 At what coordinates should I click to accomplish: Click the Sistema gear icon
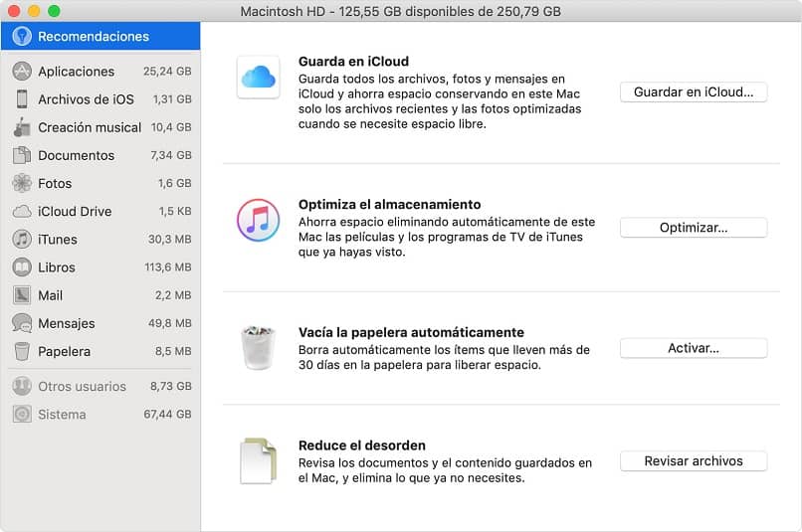click(x=22, y=414)
